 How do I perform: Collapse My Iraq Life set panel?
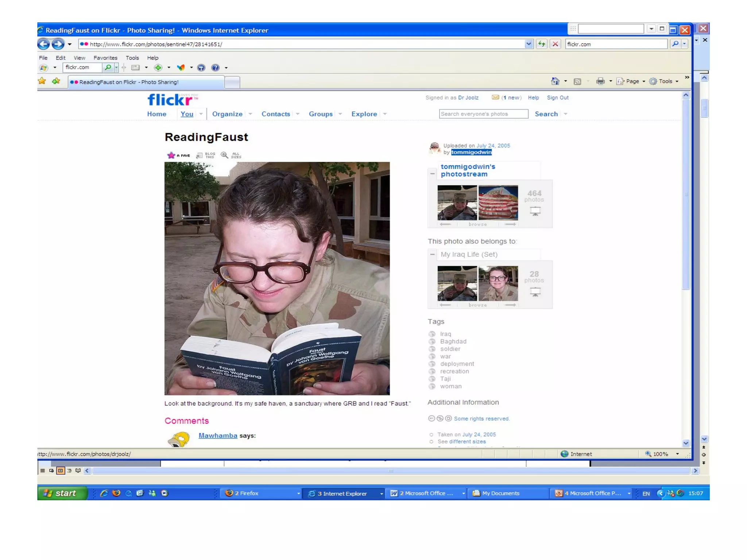pos(433,254)
